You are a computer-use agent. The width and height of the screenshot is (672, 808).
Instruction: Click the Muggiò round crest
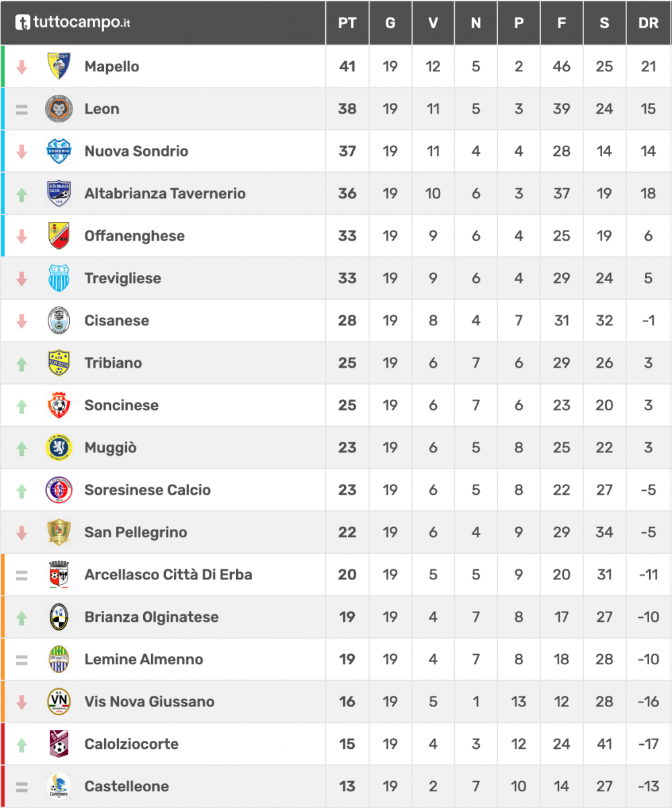(59, 447)
